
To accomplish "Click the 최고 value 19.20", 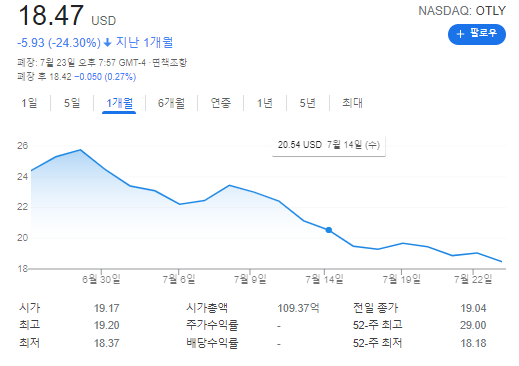I will [x=106, y=325].
